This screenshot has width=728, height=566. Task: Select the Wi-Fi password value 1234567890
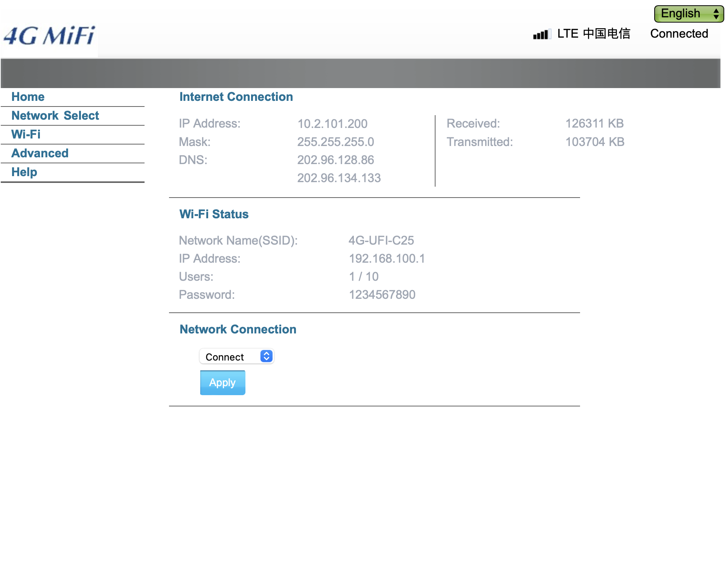(x=382, y=295)
